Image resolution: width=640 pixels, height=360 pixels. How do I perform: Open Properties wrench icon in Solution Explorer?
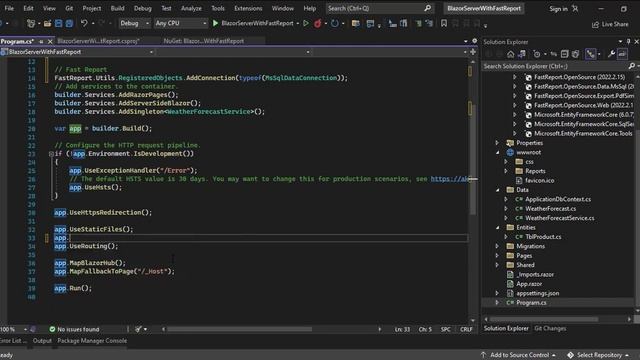tap(611, 54)
